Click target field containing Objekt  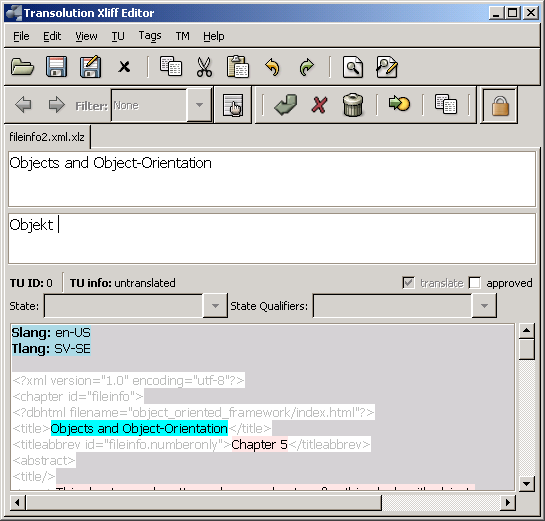[x=272, y=239]
